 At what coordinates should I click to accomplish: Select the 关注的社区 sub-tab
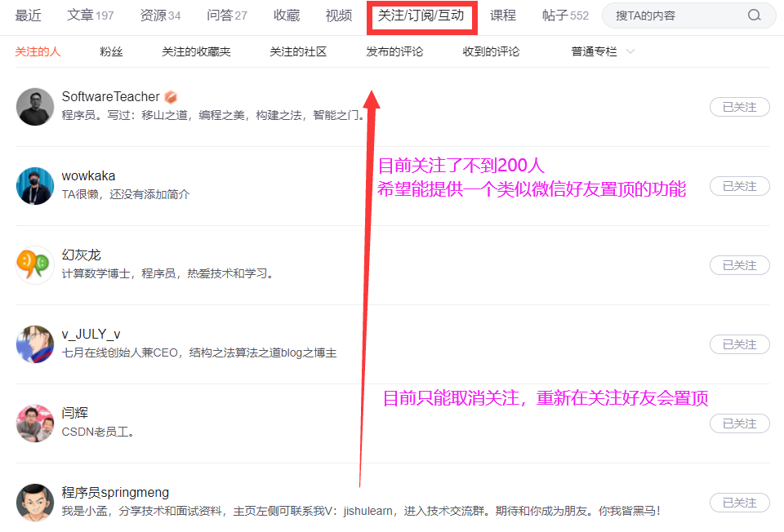click(x=298, y=51)
